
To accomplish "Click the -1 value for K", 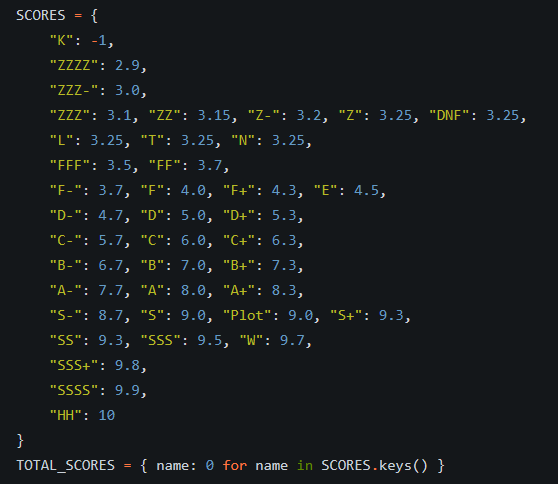I will [x=99, y=41].
